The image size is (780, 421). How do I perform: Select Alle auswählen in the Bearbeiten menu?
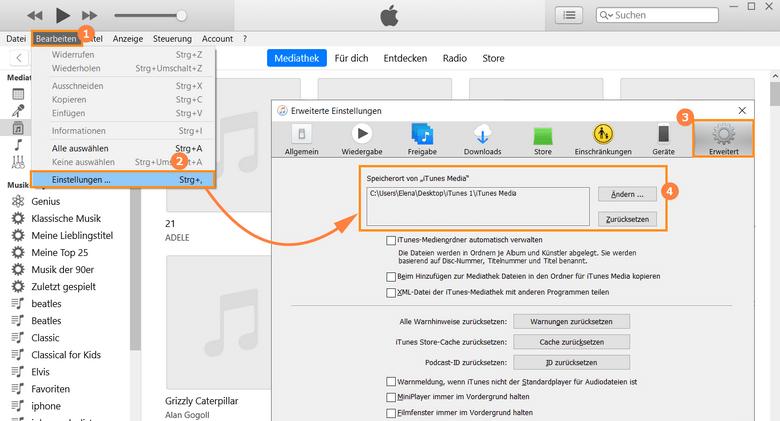pyautogui.click(x=124, y=148)
